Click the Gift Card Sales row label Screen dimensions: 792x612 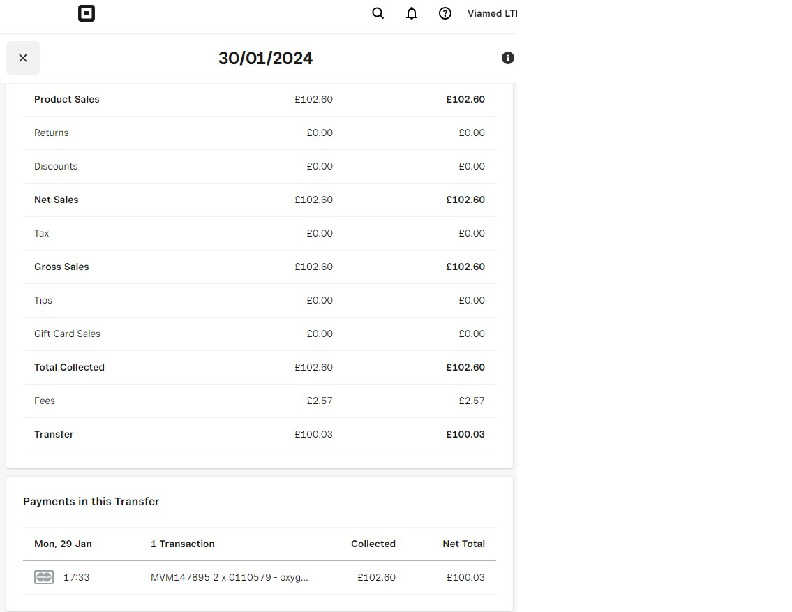[x=67, y=334]
